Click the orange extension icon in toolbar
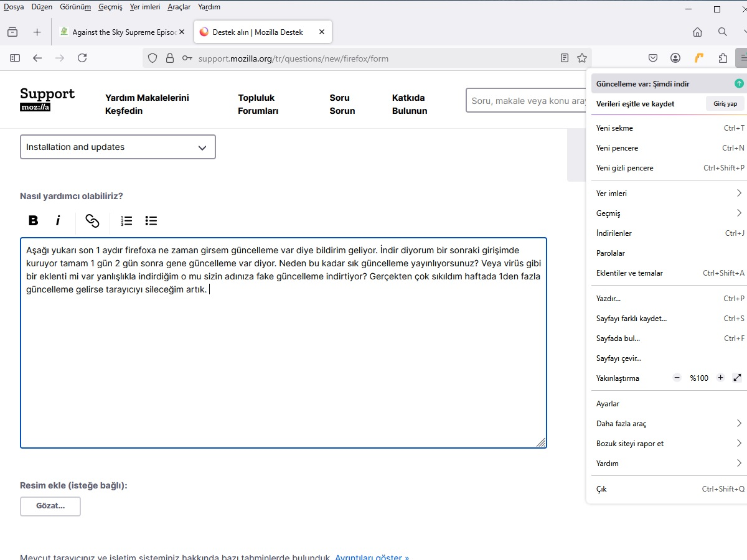The height and width of the screenshot is (560, 747). tap(699, 58)
